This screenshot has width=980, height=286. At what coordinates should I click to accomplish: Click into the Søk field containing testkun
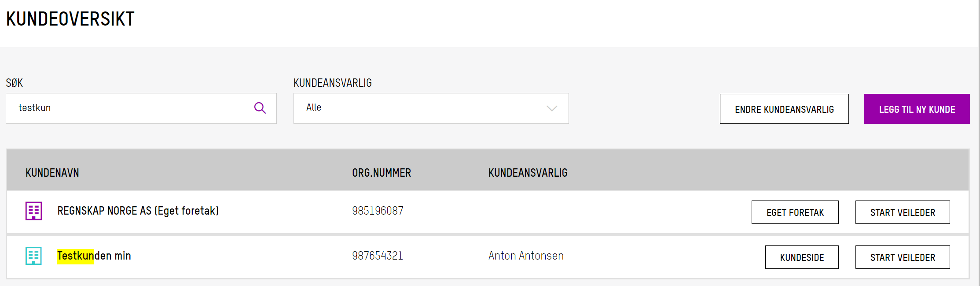tap(141, 108)
